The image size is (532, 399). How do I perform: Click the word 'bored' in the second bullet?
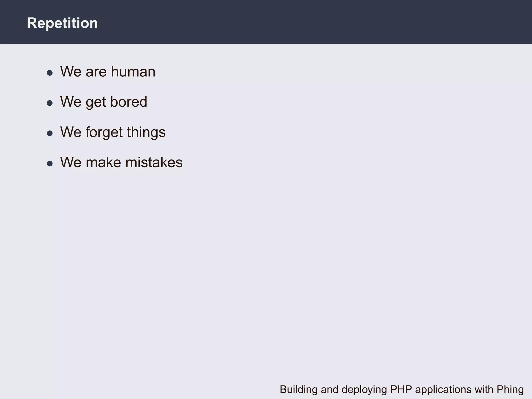[129, 102]
